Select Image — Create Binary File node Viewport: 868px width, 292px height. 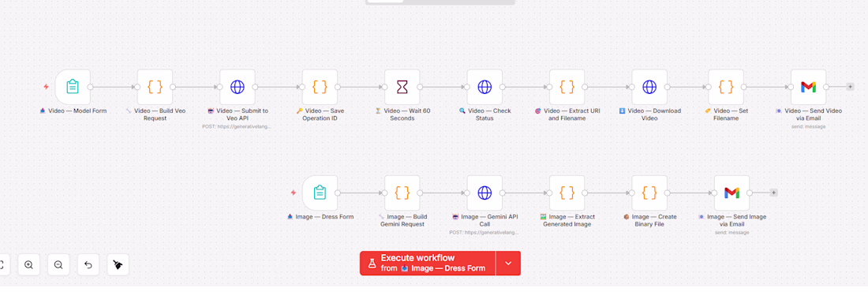click(x=650, y=193)
